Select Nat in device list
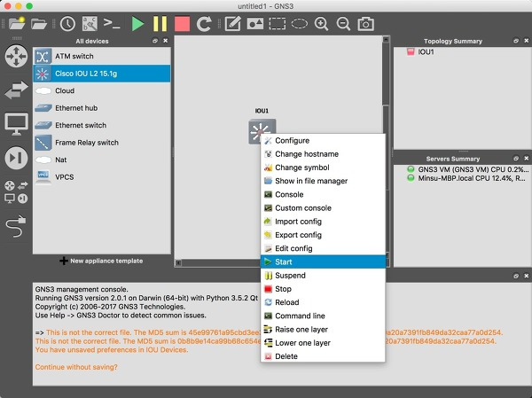The width and height of the screenshot is (532, 398). tap(102, 160)
